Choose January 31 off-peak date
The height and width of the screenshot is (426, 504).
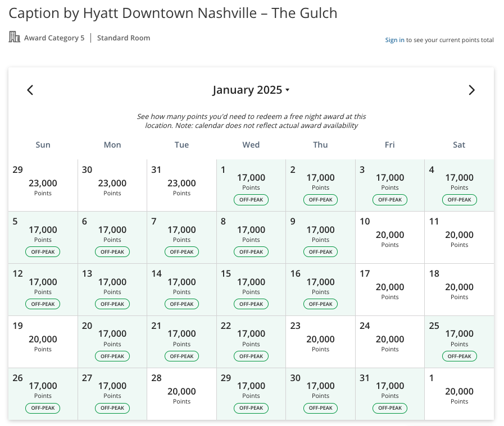[x=390, y=394]
